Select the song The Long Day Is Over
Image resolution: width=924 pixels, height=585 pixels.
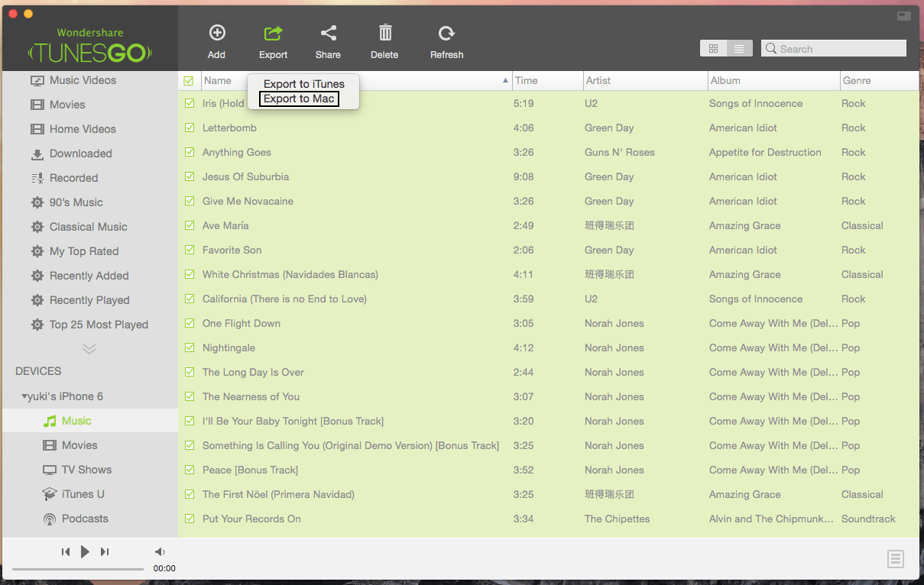[253, 372]
